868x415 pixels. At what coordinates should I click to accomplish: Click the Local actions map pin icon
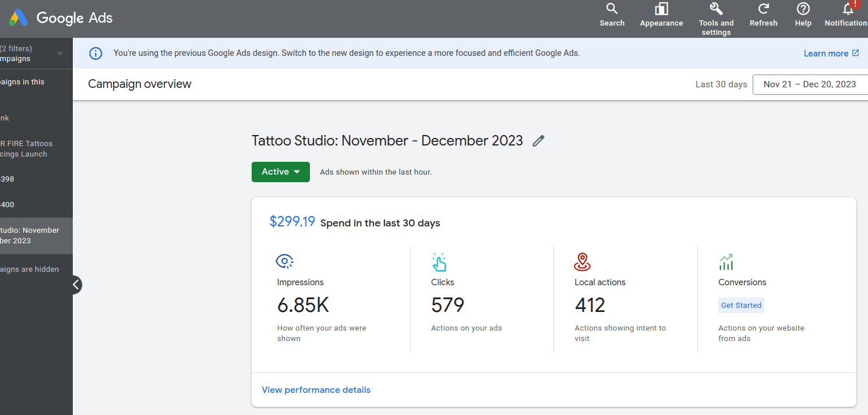coord(582,262)
